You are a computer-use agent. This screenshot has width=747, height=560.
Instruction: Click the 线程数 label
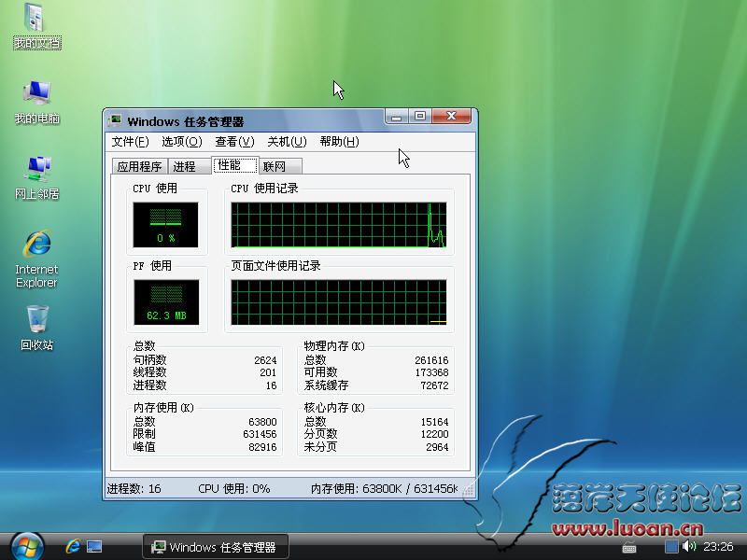point(149,372)
